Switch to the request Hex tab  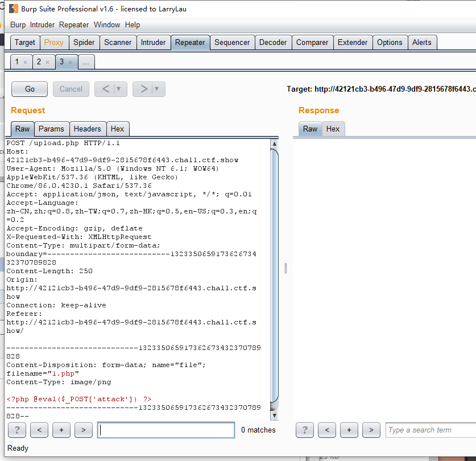[118, 129]
